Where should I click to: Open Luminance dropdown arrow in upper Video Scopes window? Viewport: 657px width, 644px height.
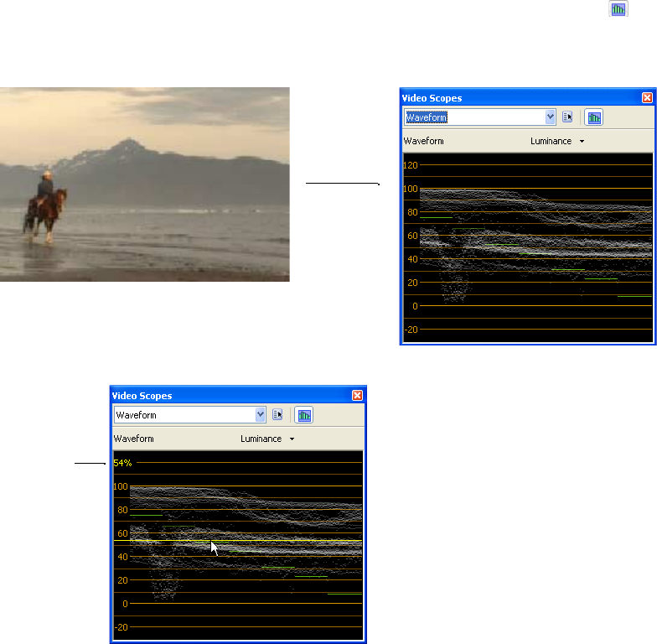click(582, 141)
